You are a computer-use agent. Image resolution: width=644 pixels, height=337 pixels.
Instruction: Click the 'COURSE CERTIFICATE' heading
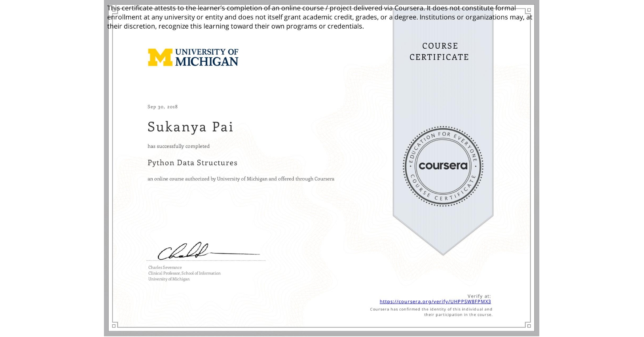tap(439, 51)
